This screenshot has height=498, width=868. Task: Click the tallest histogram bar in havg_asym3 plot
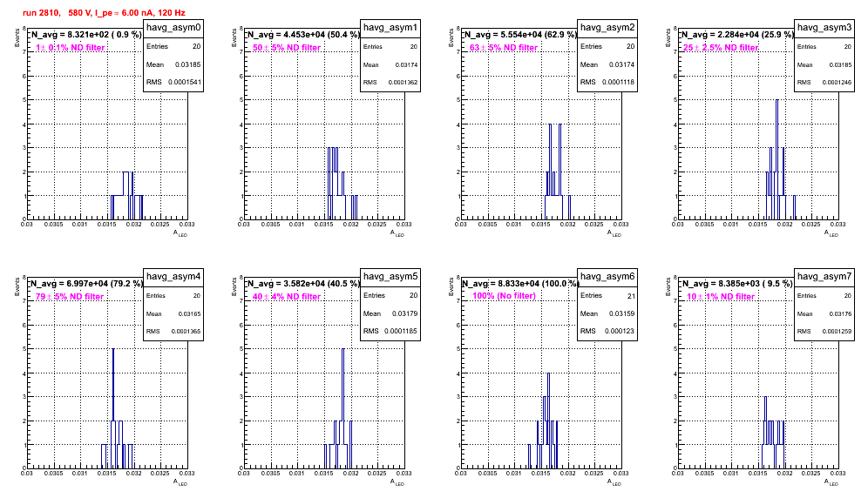pos(777,159)
